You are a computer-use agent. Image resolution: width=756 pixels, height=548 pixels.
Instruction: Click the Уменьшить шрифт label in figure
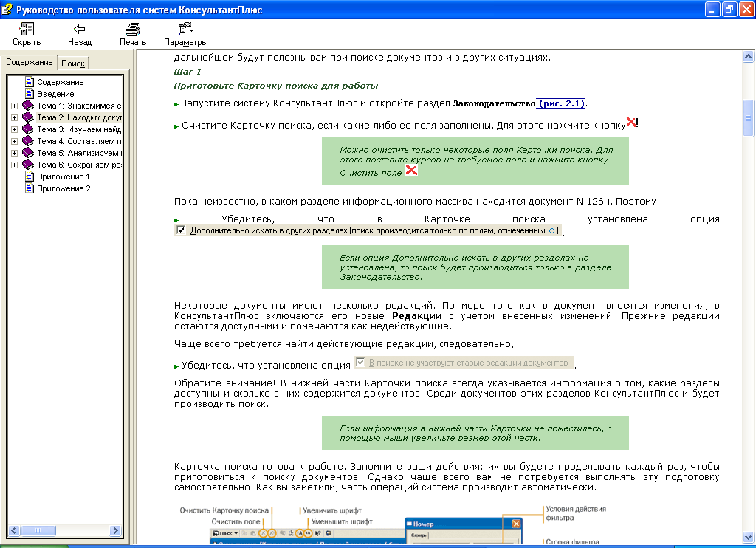(342, 521)
